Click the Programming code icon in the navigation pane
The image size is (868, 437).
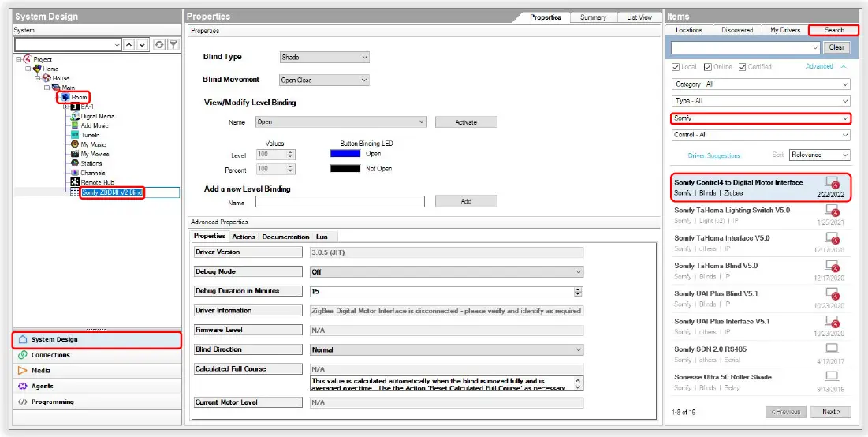[23, 402]
